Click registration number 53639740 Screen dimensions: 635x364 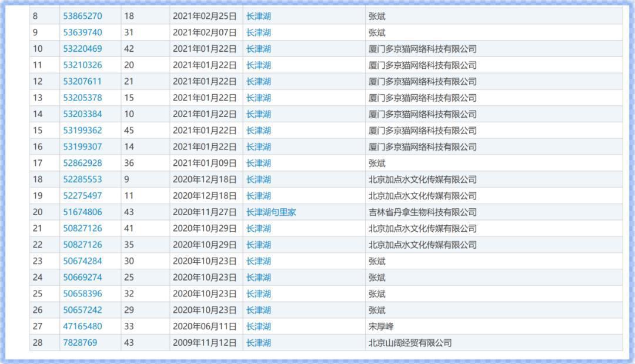tap(82, 32)
